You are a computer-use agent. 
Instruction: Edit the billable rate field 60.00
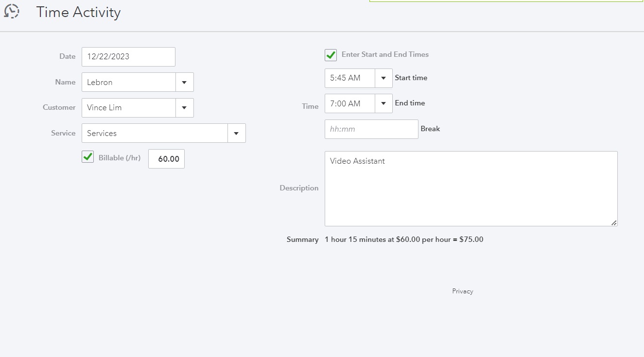(166, 159)
